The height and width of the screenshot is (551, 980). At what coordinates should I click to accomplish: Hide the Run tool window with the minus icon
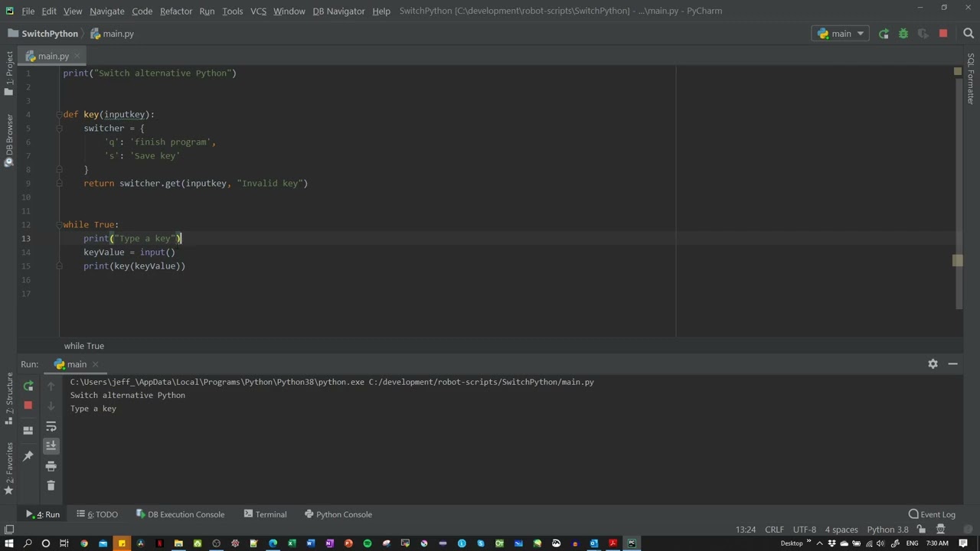coord(953,364)
